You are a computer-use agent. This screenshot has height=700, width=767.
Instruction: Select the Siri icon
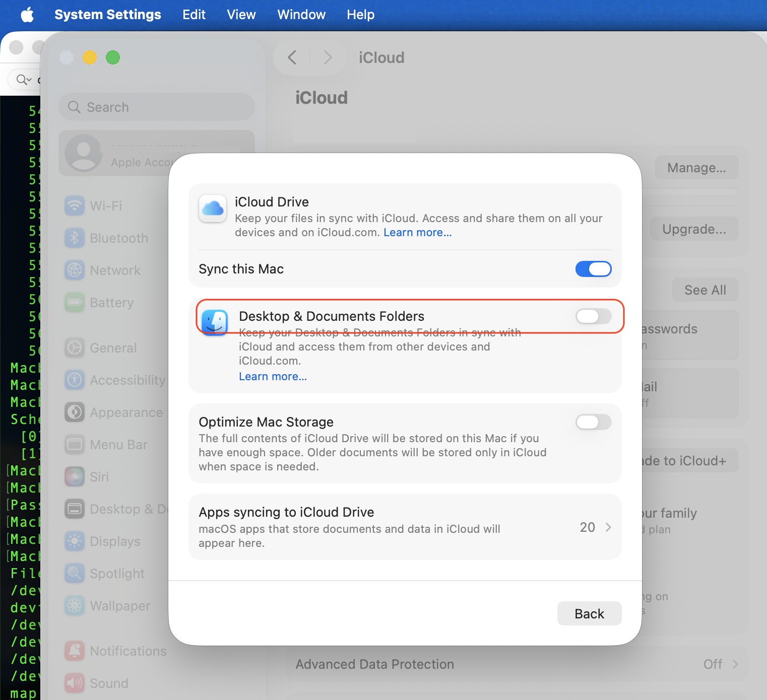pos(75,476)
